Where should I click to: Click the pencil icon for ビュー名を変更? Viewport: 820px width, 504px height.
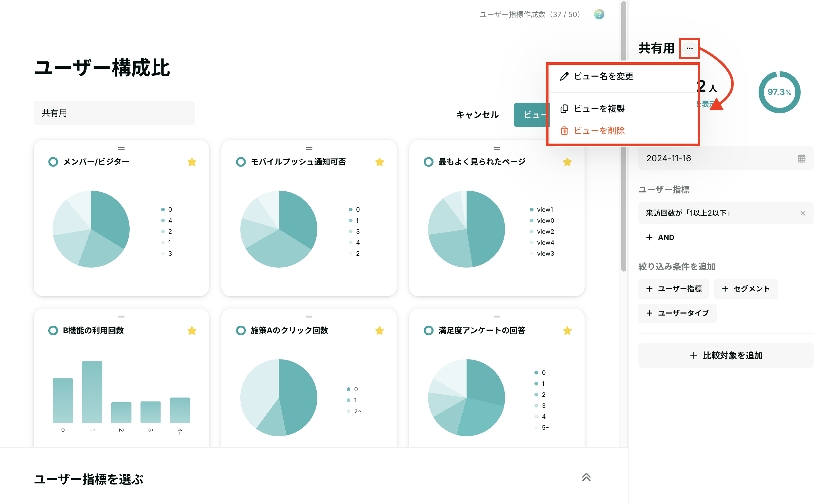coord(564,76)
